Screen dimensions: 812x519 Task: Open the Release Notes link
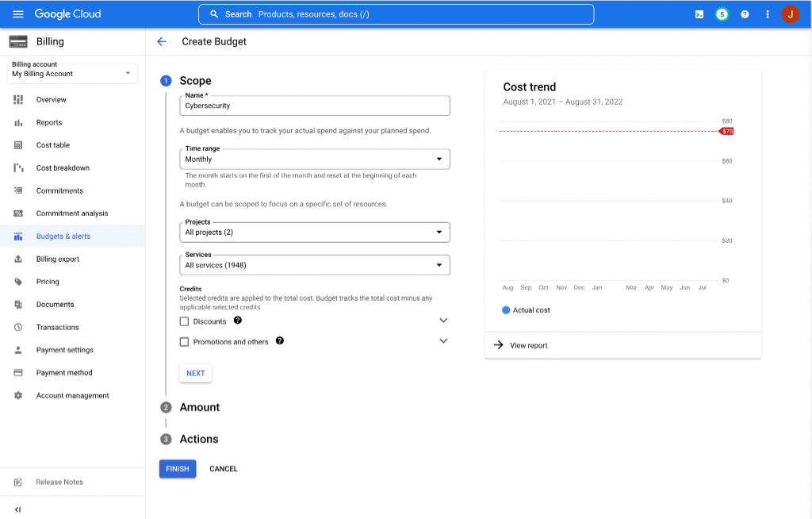tap(59, 482)
